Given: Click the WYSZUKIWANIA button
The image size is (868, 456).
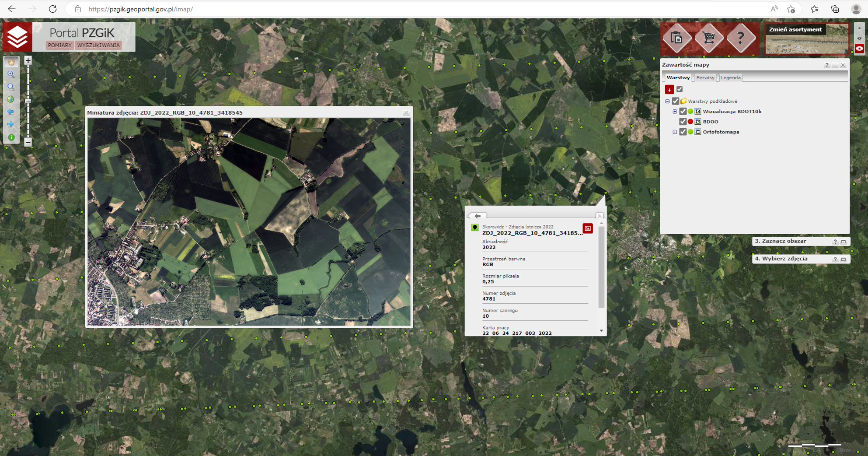Looking at the screenshot, I should [x=98, y=45].
